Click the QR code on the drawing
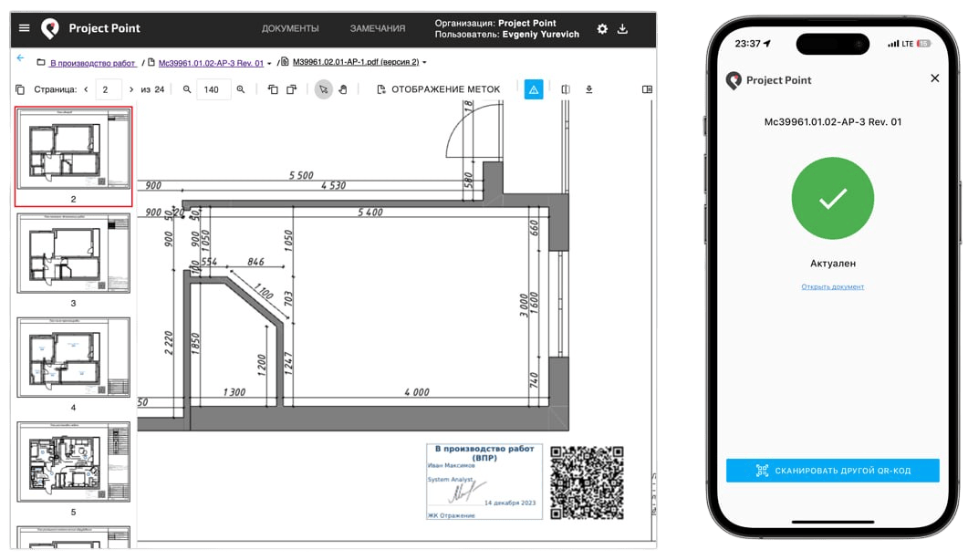The width and height of the screenshot is (968, 560). coord(588,482)
